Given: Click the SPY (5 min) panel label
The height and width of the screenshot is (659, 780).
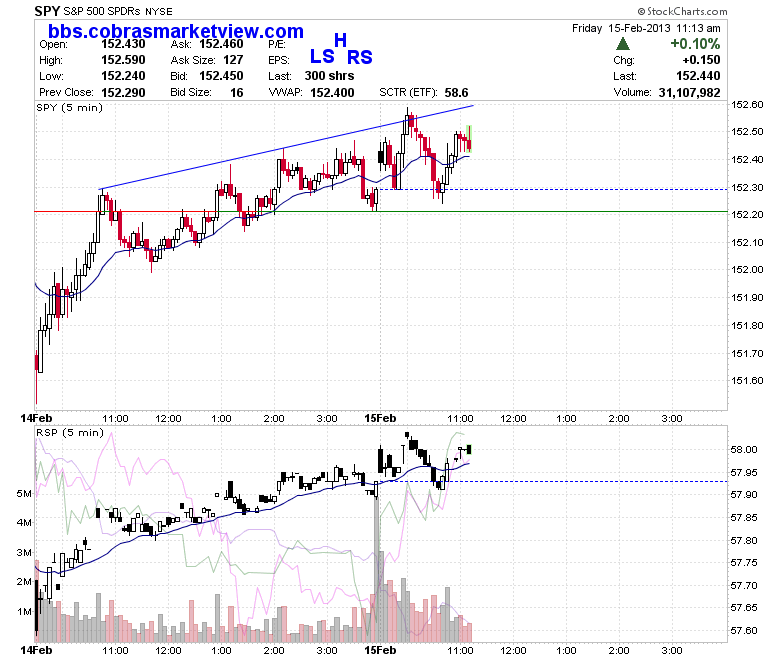Looking at the screenshot, I should pyautogui.click(x=70, y=107).
